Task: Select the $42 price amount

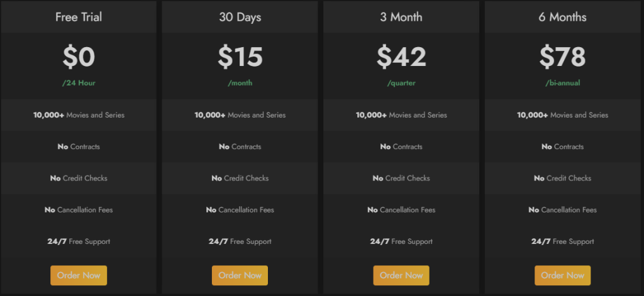Action: coord(401,57)
